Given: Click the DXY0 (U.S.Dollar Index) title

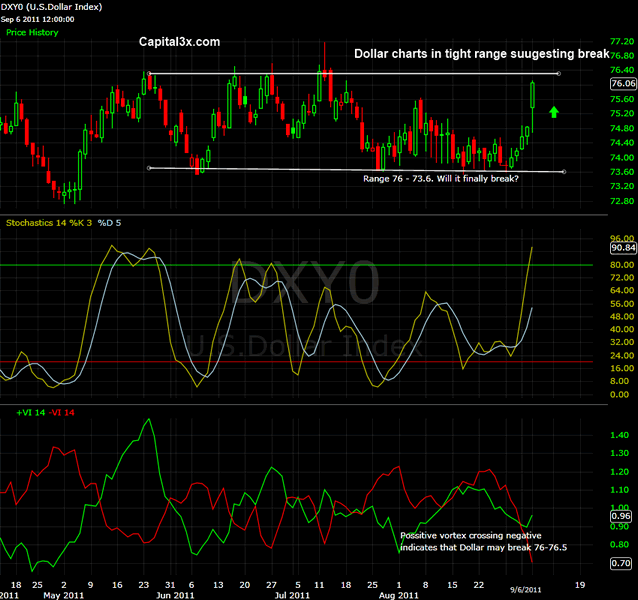Looking at the screenshot, I should click(51, 7).
